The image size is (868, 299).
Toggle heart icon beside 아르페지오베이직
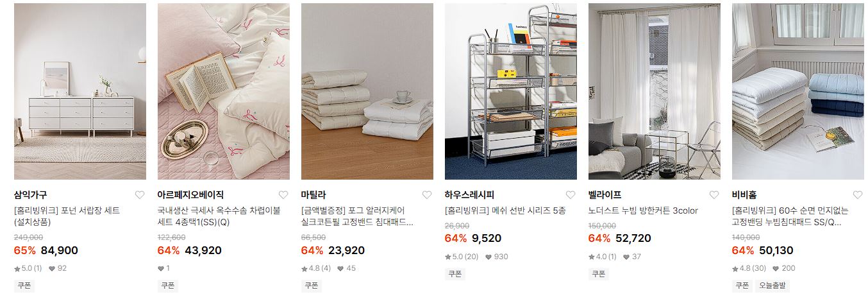pyautogui.click(x=283, y=195)
